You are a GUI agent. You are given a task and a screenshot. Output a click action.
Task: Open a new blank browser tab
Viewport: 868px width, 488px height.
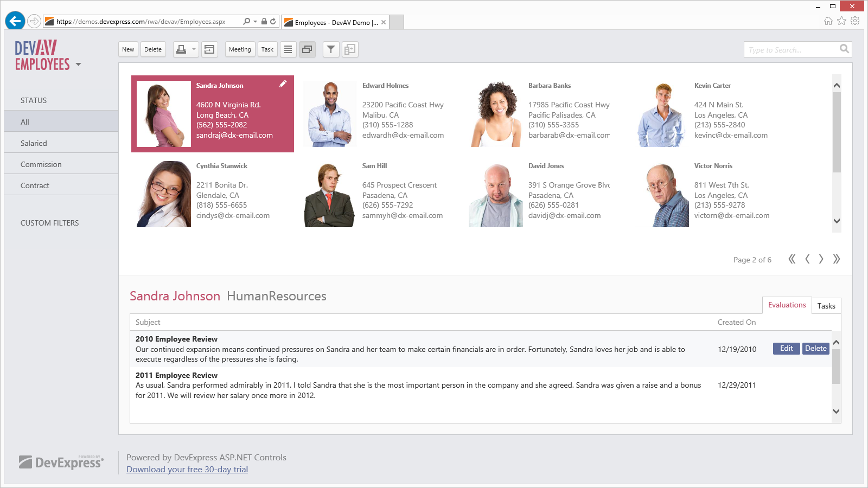coord(397,22)
